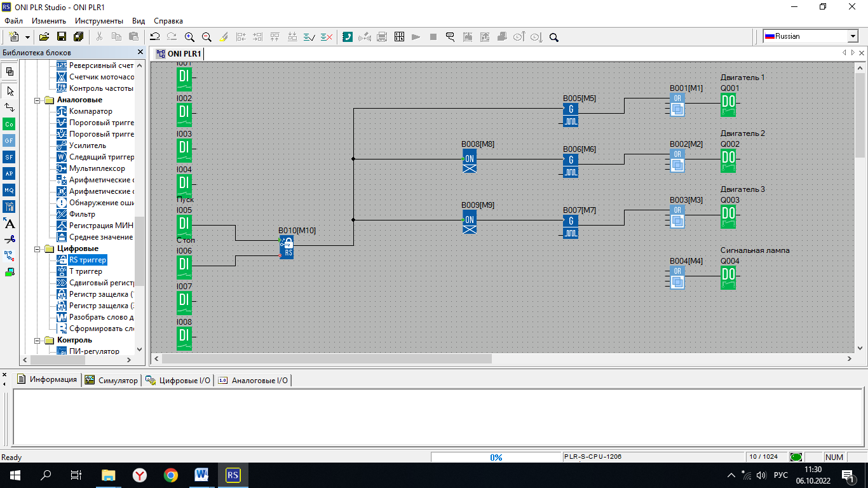Click the Save all toolbar icon

79,37
